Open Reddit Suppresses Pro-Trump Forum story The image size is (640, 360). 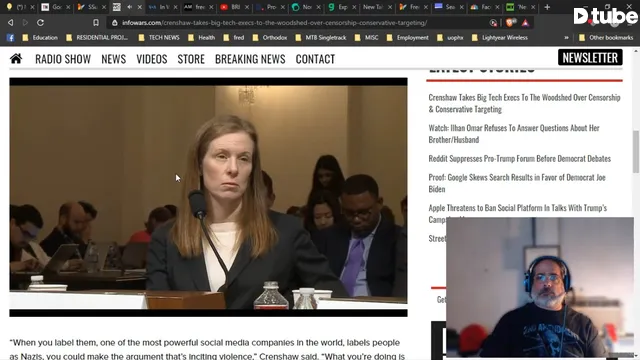pyautogui.click(x=520, y=158)
